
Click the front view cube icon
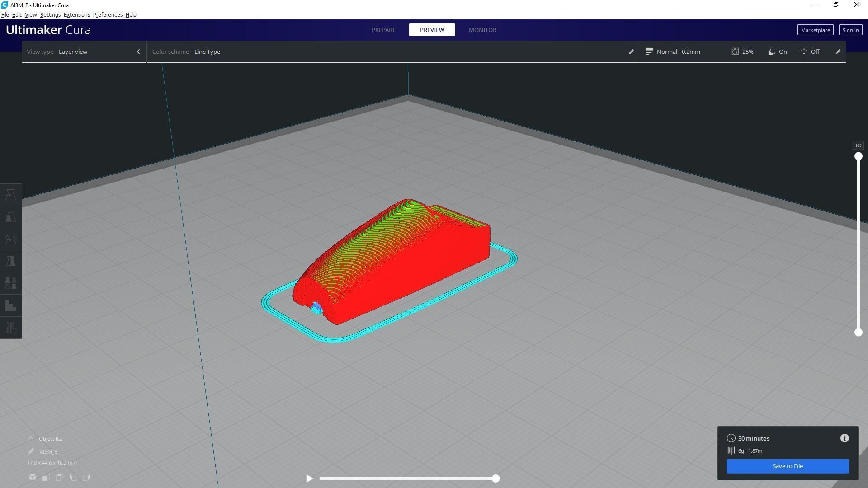pyautogui.click(x=46, y=477)
